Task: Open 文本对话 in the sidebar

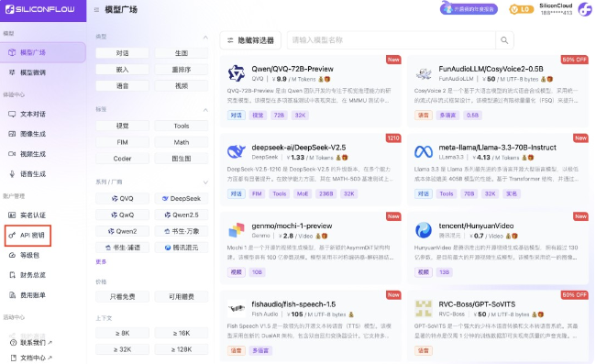Action: [28, 115]
